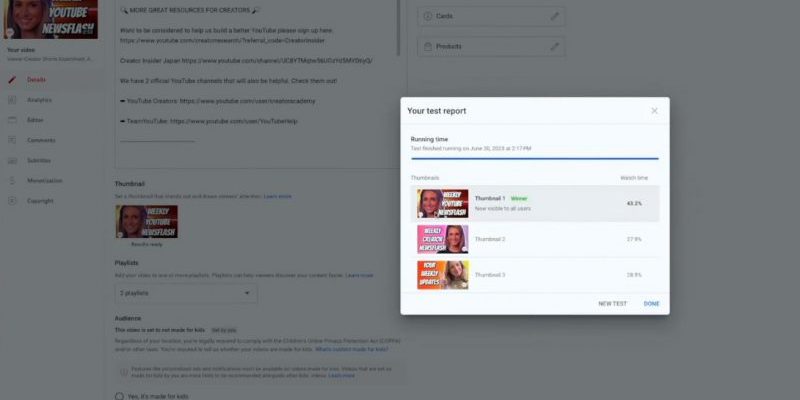Select Thumbnail 3 preview image
Viewport: 800px width, 400px height.
pos(442,275)
